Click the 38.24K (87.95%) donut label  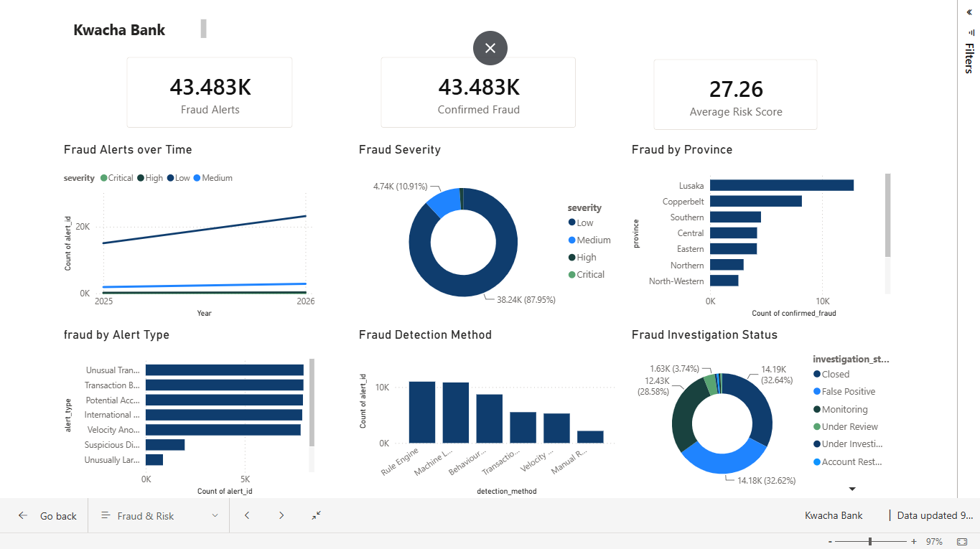click(x=526, y=299)
